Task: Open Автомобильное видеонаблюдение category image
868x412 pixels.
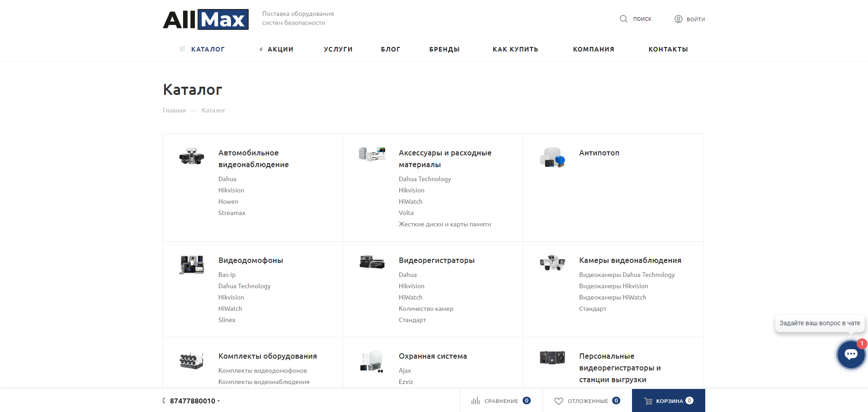Action: (x=192, y=156)
